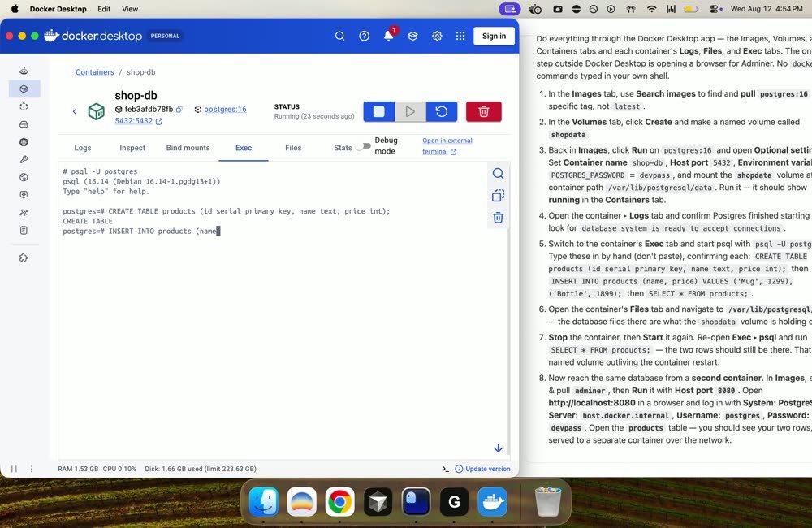Click Open in external terminal link

(447, 146)
